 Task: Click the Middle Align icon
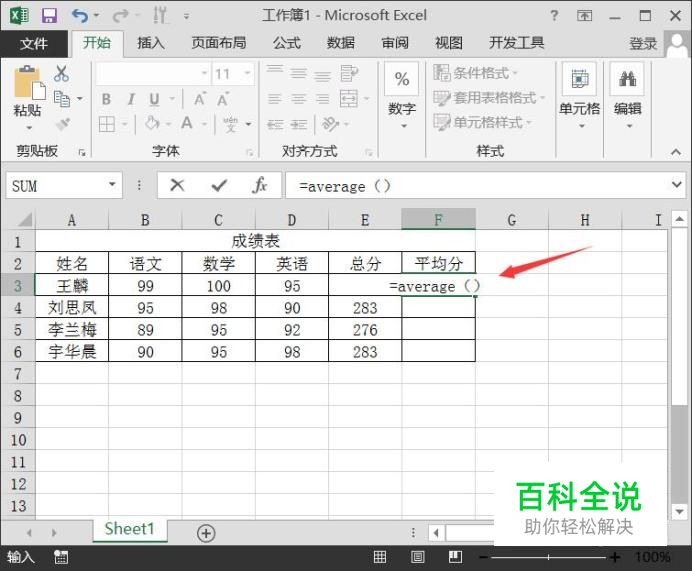[299, 74]
